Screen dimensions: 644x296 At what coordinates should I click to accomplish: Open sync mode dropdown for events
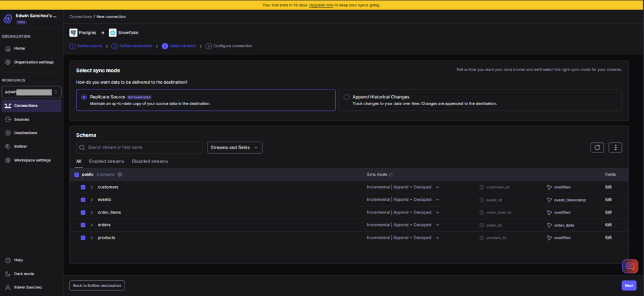(403, 200)
